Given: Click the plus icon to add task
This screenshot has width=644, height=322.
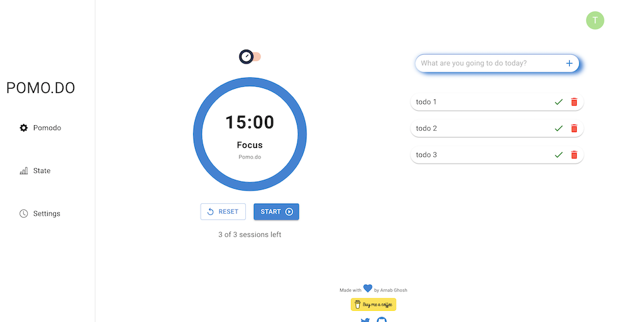Looking at the screenshot, I should pyautogui.click(x=569, y=63).
